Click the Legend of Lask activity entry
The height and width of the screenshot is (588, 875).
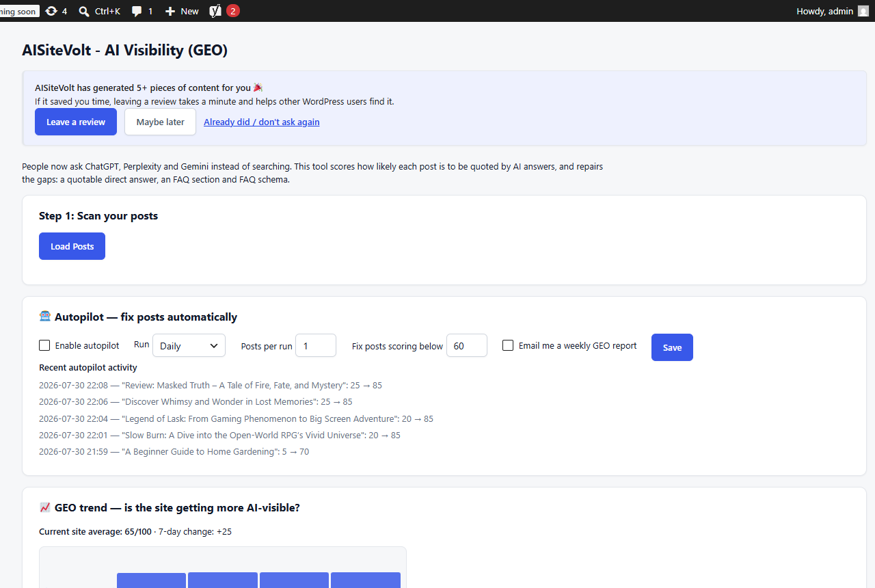tap(236, 418)
